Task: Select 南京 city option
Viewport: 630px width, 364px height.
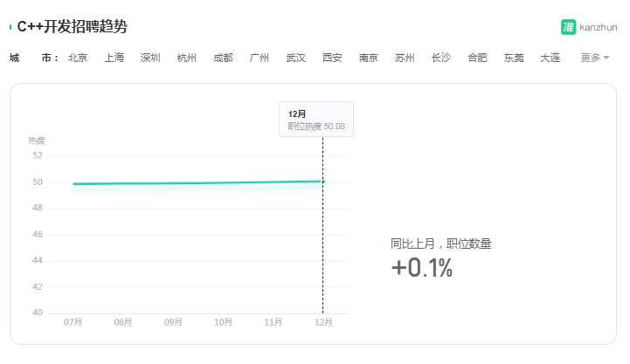Action: coord(369,58)
